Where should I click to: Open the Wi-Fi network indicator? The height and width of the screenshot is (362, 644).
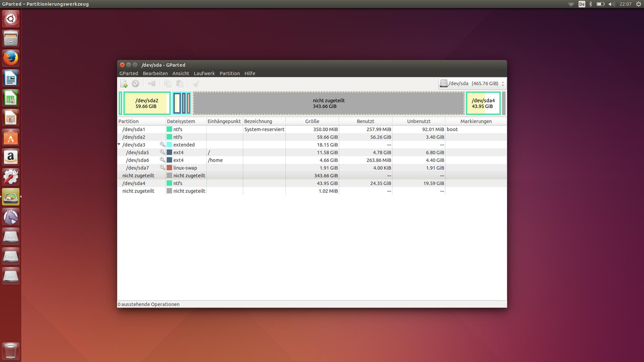point(571,4)
